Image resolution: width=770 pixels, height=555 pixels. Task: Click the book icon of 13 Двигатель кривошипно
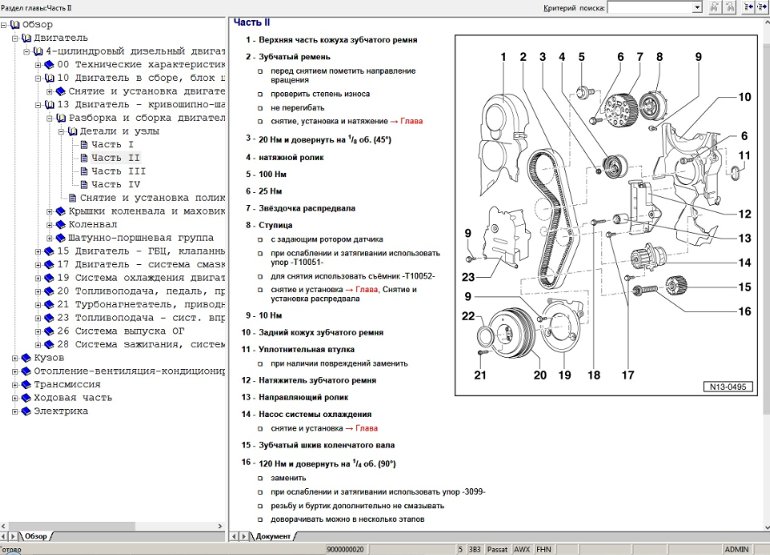(x=49, y=105)
